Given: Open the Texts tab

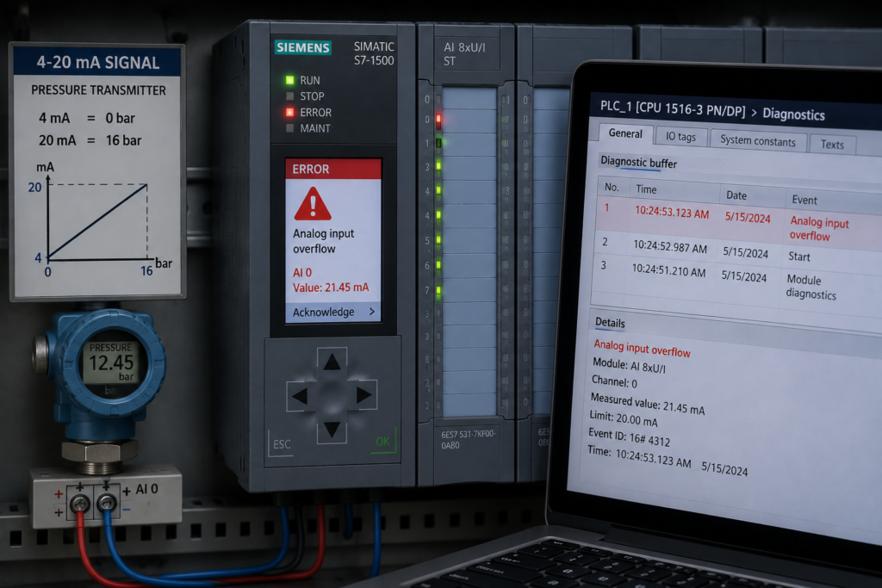Looking at the screenshot, I should tap(832, 145).
